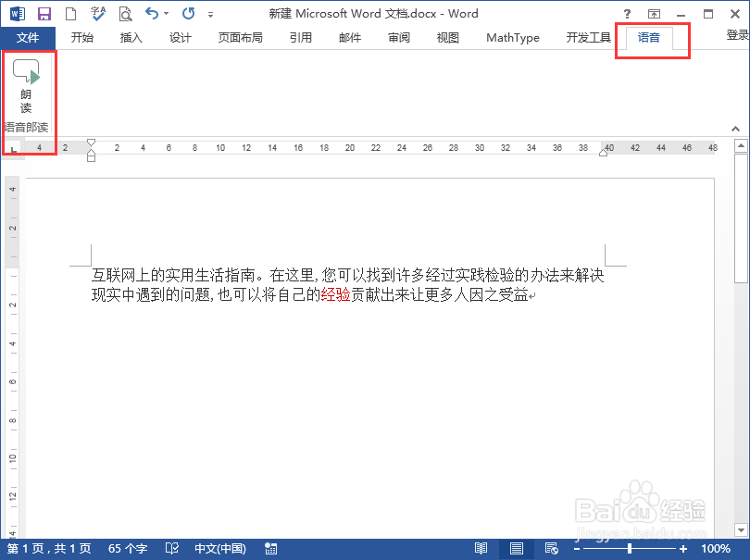Viewport: 750px width, 560px height.
Task: Open word count 65 个字
Action: pos(128,549)
